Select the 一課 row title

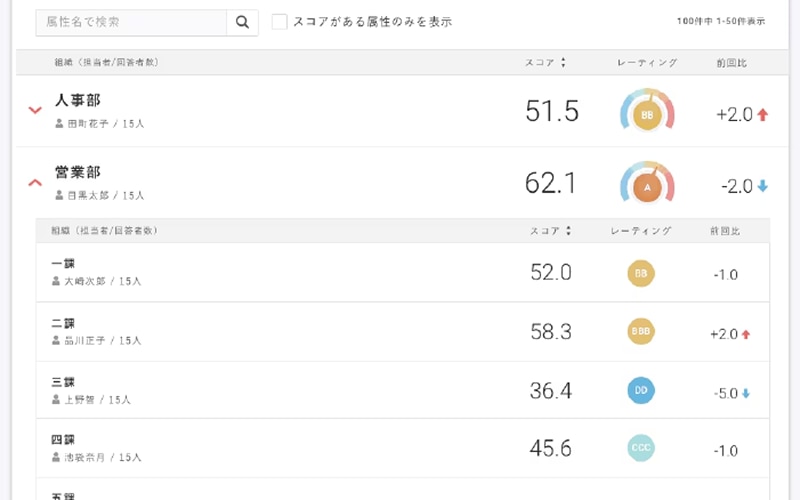pyautogui.click(x=63, y=264)
